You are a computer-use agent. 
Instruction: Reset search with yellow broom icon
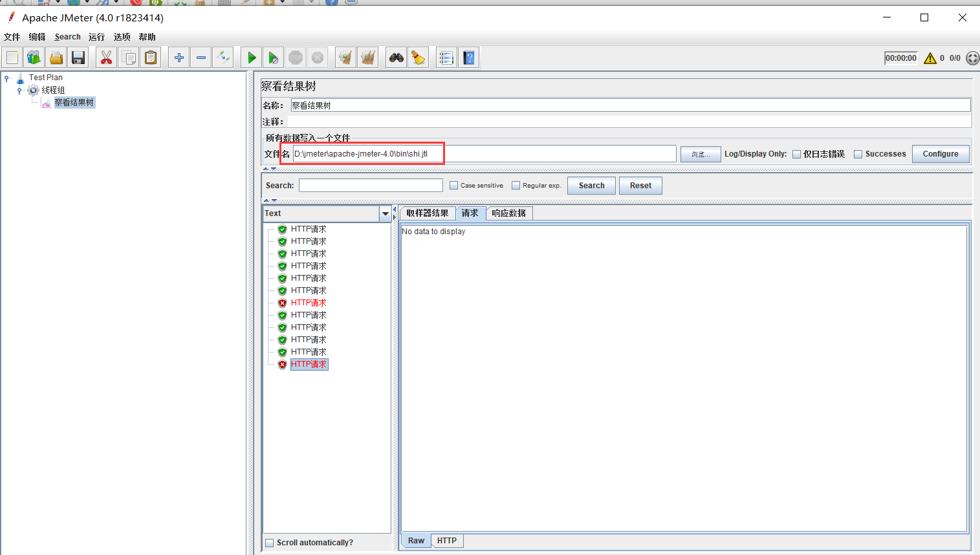tap(419, 58)
